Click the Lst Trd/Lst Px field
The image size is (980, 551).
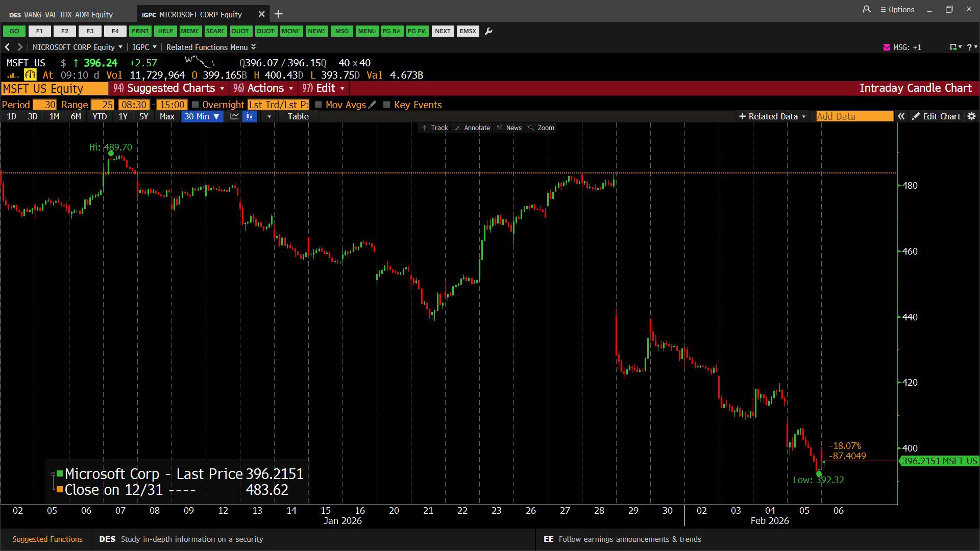tap(278, 105)
